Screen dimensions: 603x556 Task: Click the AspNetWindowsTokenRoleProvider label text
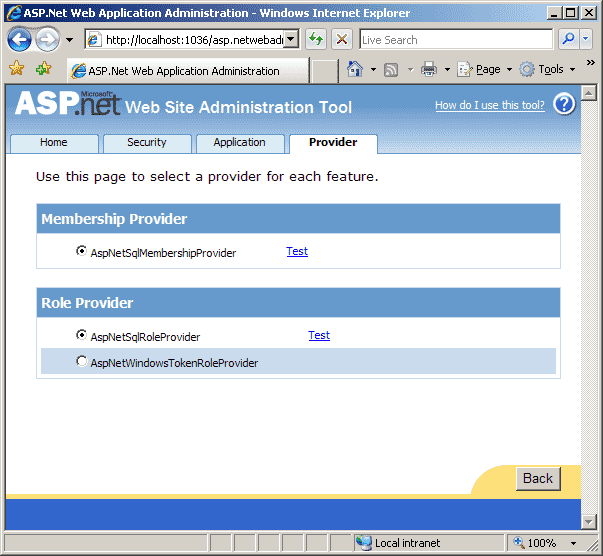(x=174, y=363)
